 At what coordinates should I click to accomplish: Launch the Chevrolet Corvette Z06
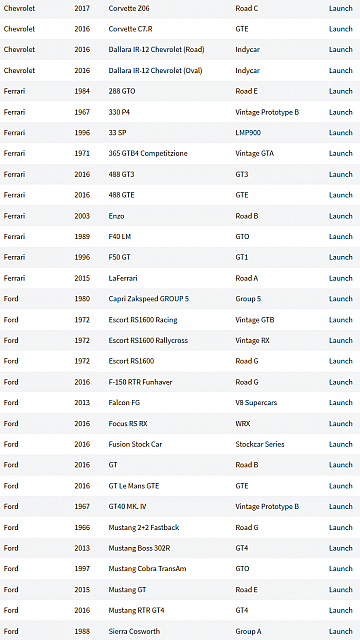[x=340, y=8]
